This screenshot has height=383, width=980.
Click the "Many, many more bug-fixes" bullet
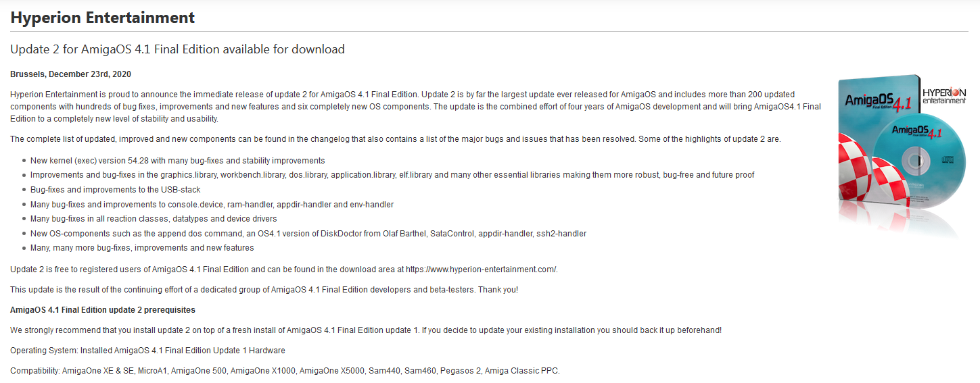click(142, 248)
